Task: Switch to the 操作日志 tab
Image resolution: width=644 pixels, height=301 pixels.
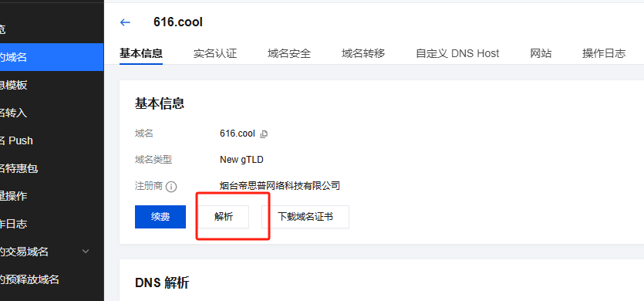Action: point(604,53)
